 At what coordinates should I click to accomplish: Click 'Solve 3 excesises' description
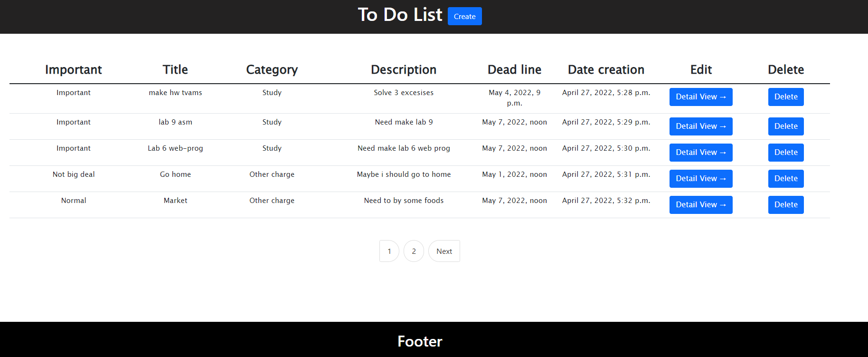(404, 93)
